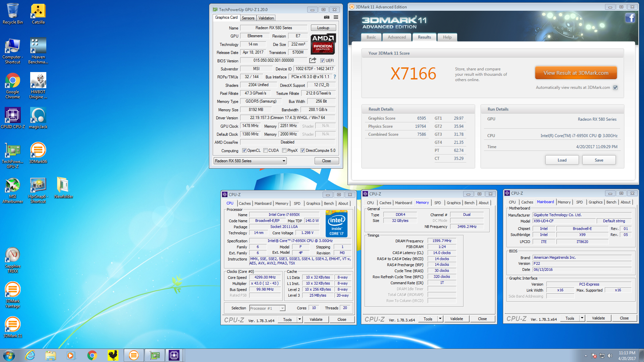Image resolution: width=644 pixels, height=362 pixels.
Task: Switch to Sensors tab in GPU-Z
Action: (x=248, y=18)
